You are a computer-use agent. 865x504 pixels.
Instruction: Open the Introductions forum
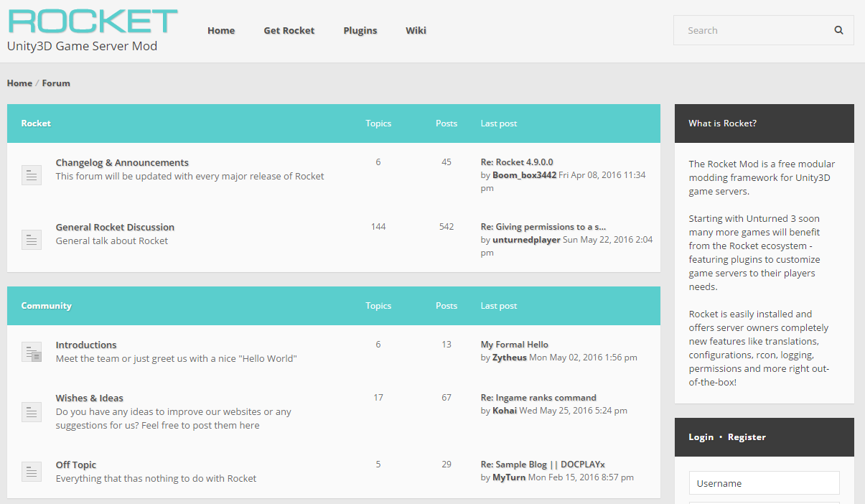point(86,345)
